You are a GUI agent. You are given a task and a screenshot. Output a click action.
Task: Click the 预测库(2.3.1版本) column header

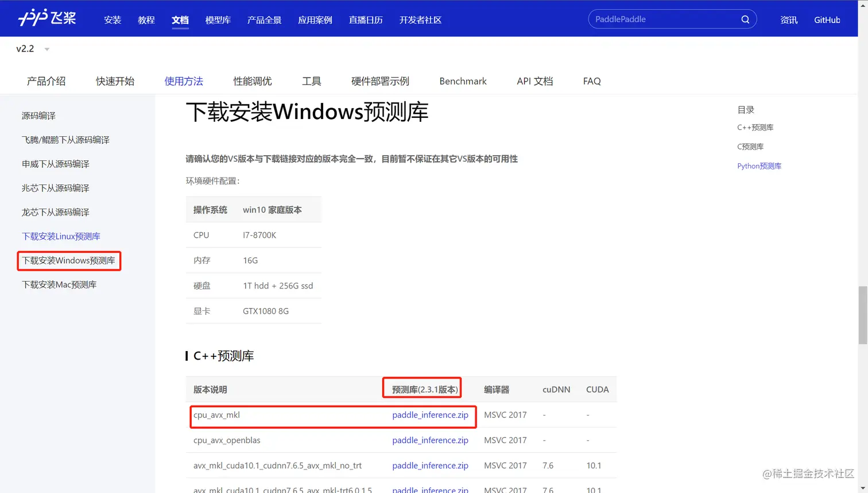[425, 390]
